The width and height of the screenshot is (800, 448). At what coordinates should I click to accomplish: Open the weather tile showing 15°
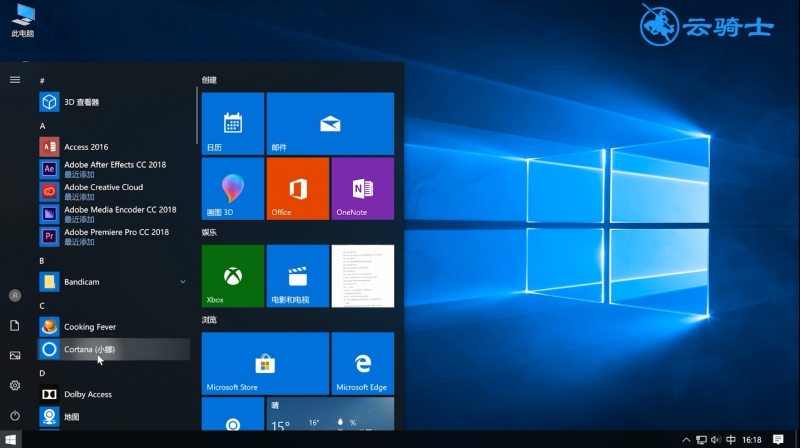click(330, 414)
